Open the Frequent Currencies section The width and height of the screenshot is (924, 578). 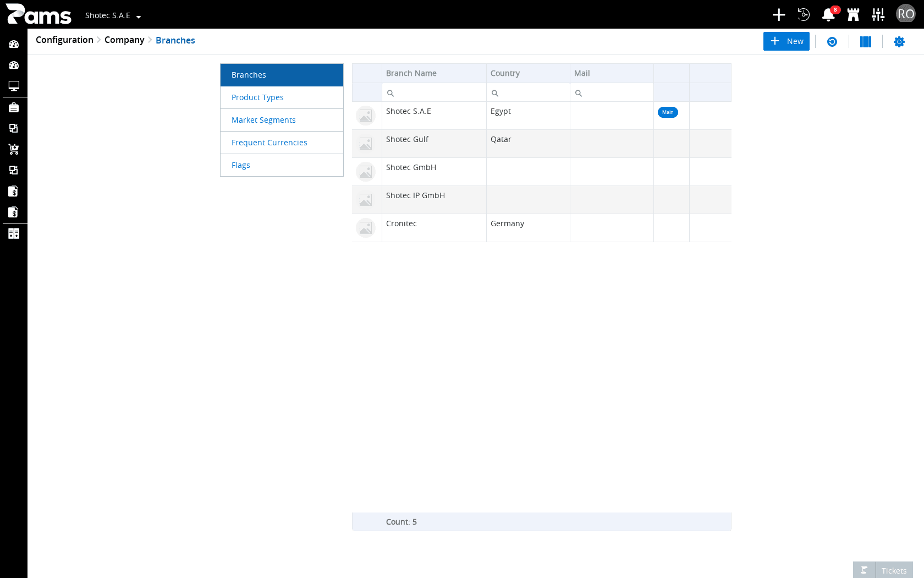click(x=282, y=143)
